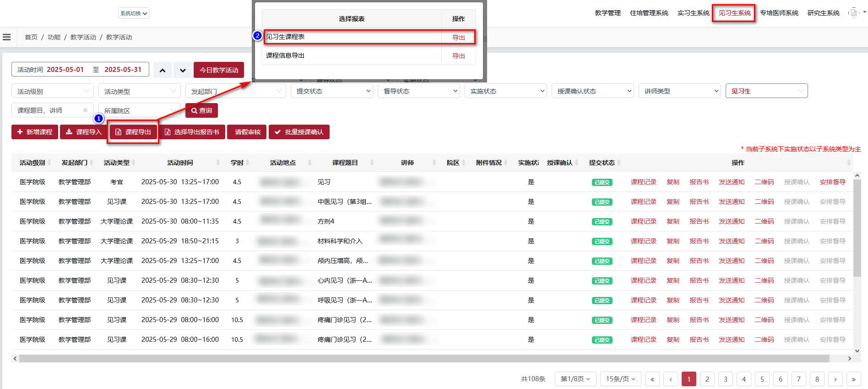The image size is (868, 389).
Task: Open the 讲师类型 dropdown
Action: (x=680, y=91)
